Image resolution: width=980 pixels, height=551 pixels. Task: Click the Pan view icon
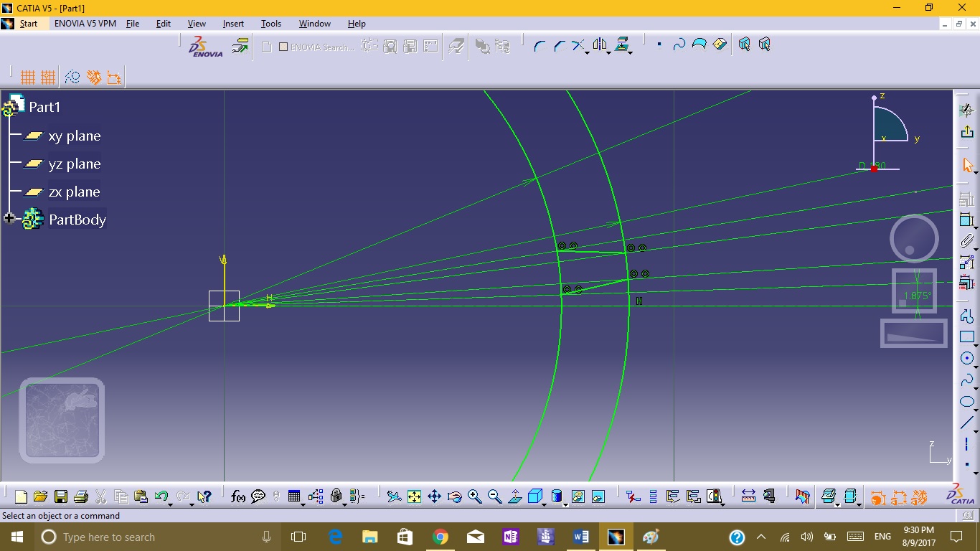434,496
